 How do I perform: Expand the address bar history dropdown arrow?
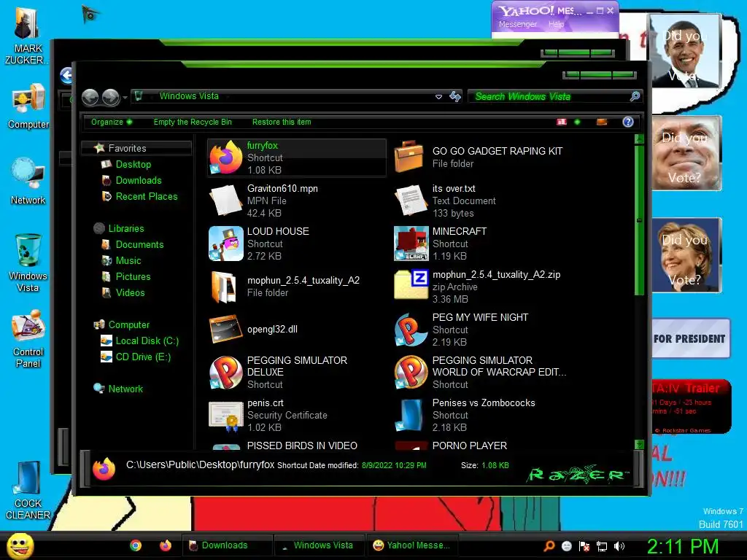click(x=438, y=97)
